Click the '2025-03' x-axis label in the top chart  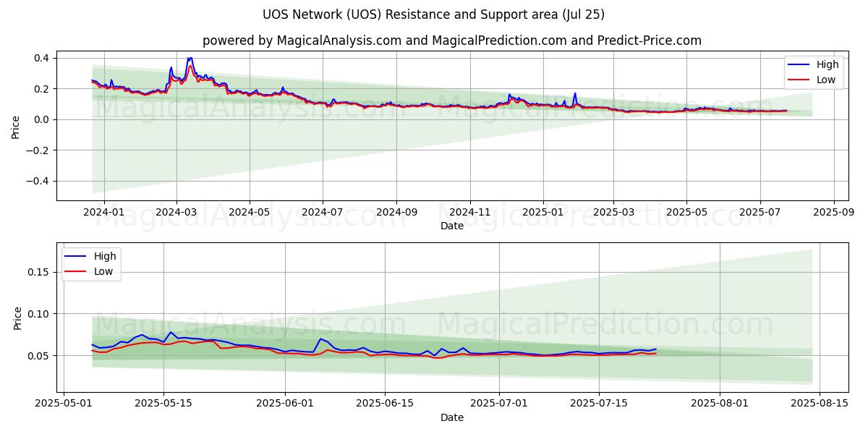[613, 212]
